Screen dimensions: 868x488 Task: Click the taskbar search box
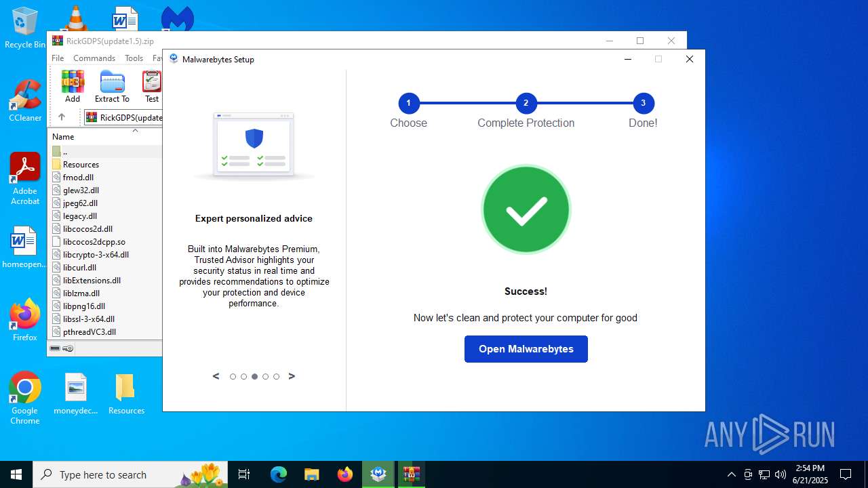coord(131,474)
